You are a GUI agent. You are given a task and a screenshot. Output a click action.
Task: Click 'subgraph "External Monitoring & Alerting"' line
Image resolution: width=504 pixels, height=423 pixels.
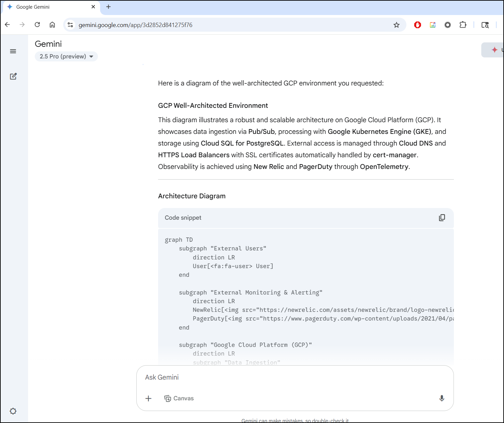coord(251,292)
